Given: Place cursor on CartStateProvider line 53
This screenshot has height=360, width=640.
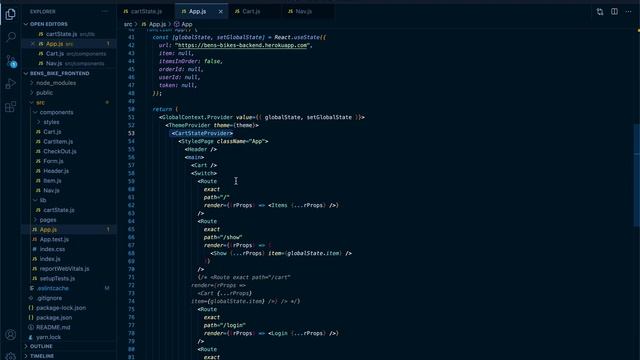Looking at the screenshot, I should click(x=202, y=133).
